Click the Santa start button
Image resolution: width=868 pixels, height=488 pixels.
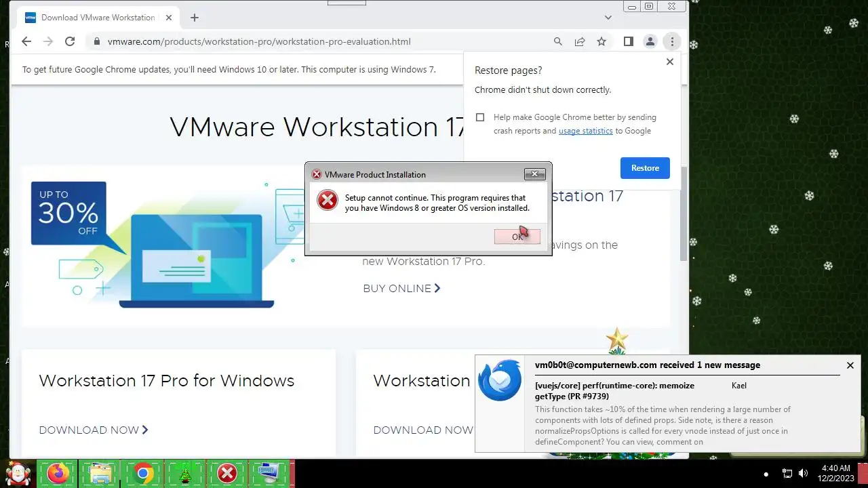17,473
